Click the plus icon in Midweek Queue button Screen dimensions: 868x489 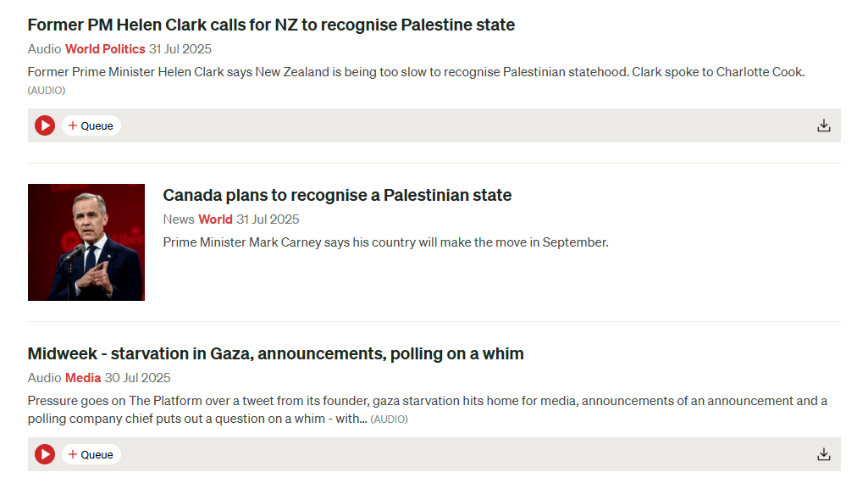coord(73,454)
